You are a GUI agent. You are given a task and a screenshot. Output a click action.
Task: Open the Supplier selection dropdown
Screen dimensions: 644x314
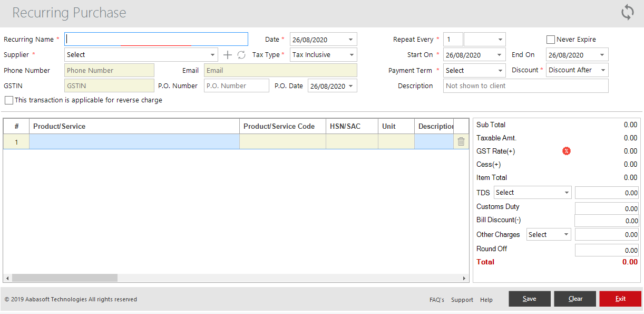pos(213,54)
